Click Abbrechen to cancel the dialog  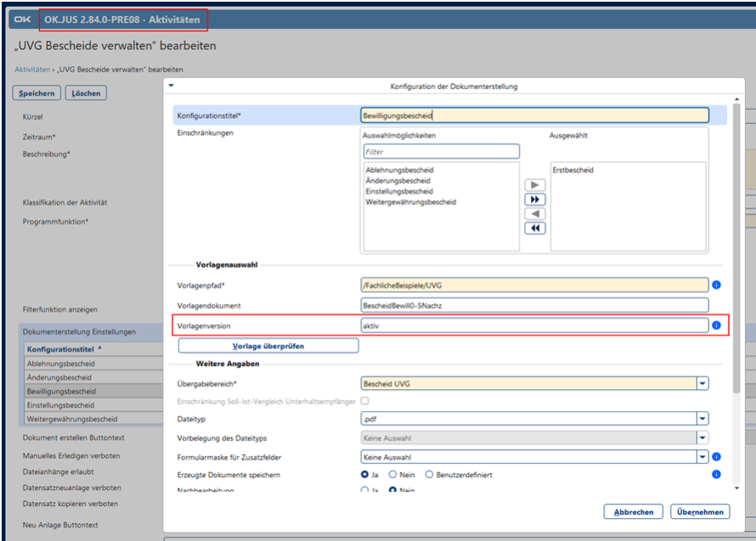point(633,511)
